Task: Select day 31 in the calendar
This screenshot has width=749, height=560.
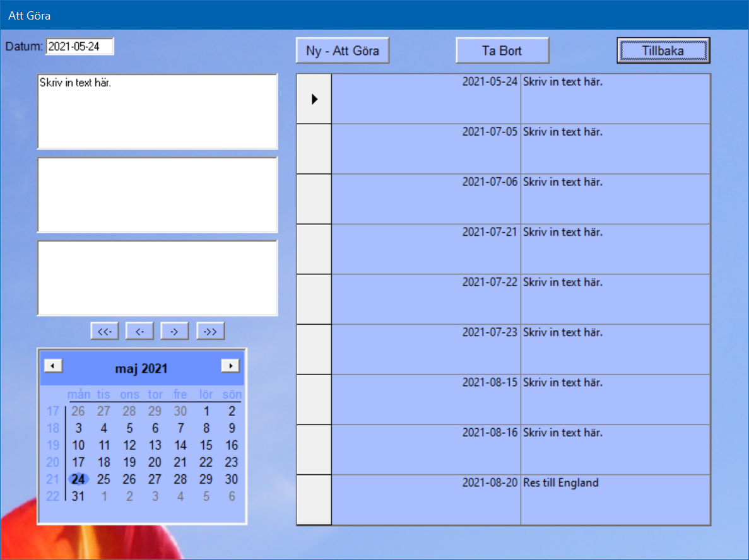Action: click(78, 496)
